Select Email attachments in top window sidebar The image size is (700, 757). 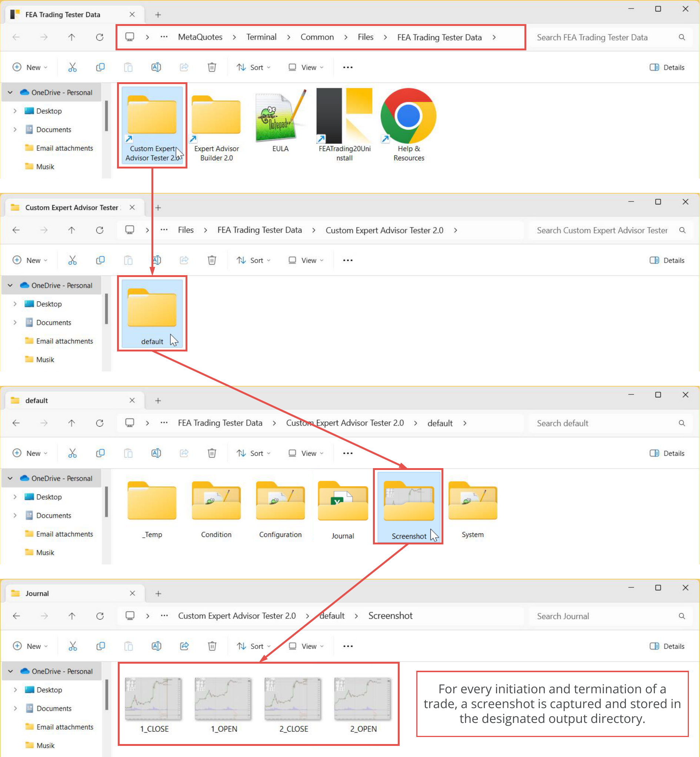point(59,148)
